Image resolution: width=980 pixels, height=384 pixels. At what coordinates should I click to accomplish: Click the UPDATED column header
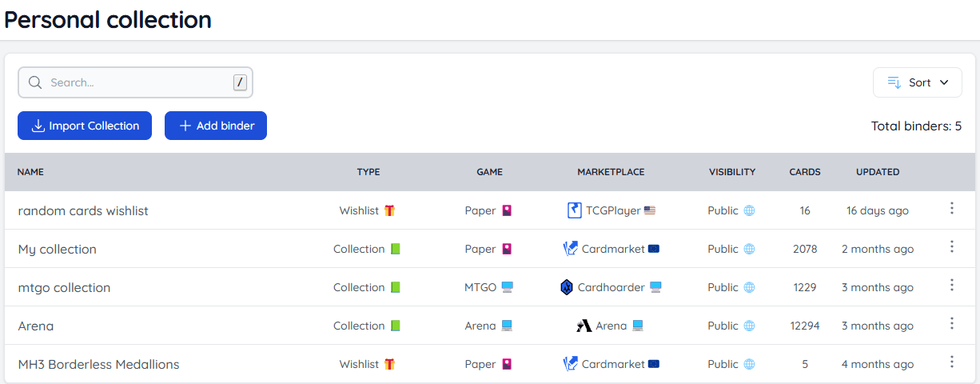877,172
